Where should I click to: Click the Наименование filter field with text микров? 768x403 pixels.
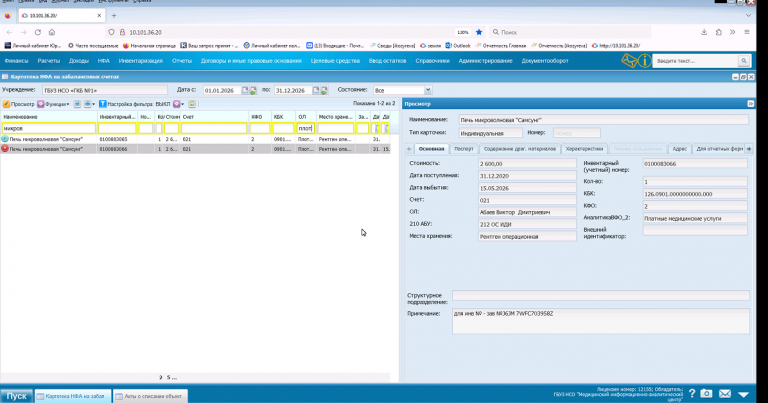[x=48, y=128]
